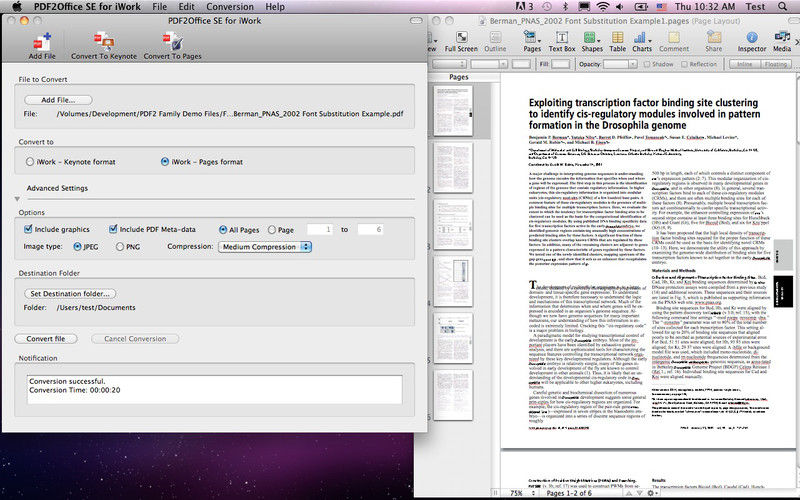This screenshot has height=500, width=800.
Task: Click the starting page number field
Action: coord(320,230)
